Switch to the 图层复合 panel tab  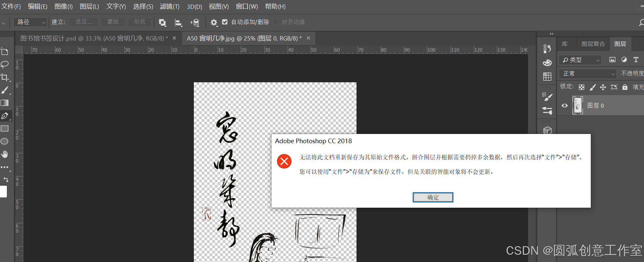coord(593,44)
